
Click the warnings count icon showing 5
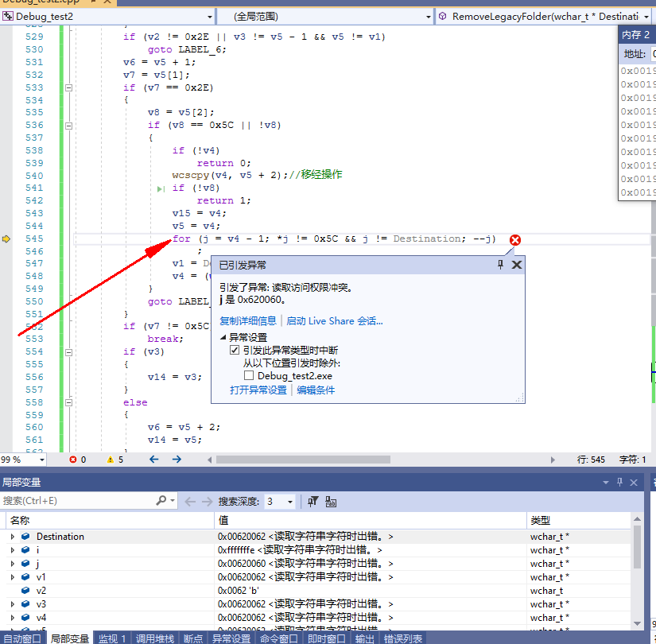(x=111, y=460)
